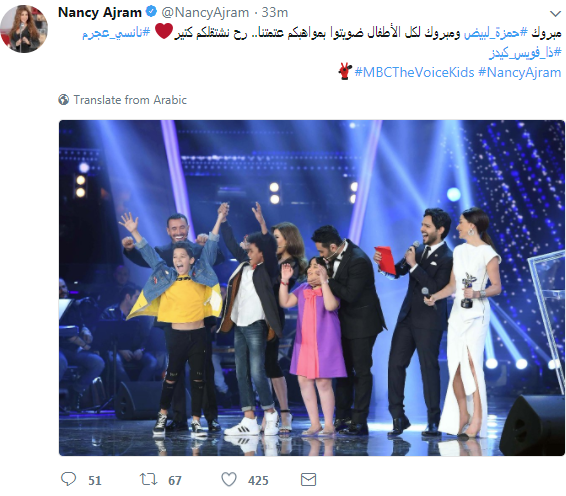Open Nancy Ajram's profile avatar picture
566x496 pixels.
coord(24,29)
